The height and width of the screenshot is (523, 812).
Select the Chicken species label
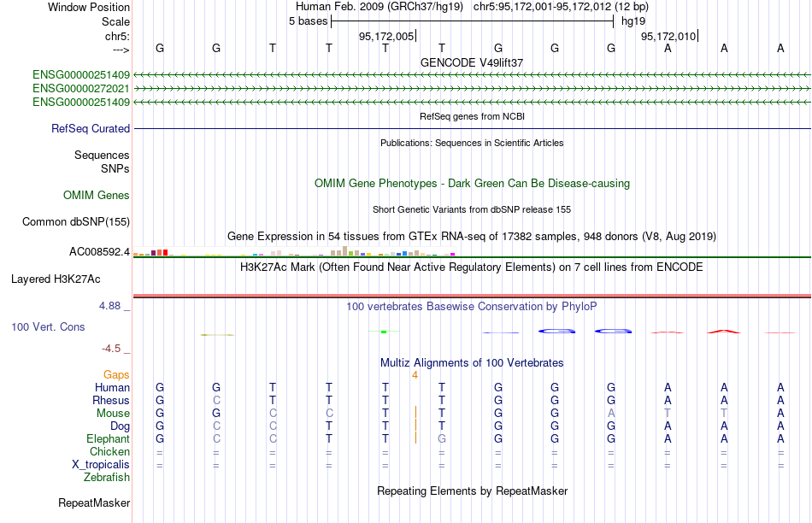click(x=109, y=451)
